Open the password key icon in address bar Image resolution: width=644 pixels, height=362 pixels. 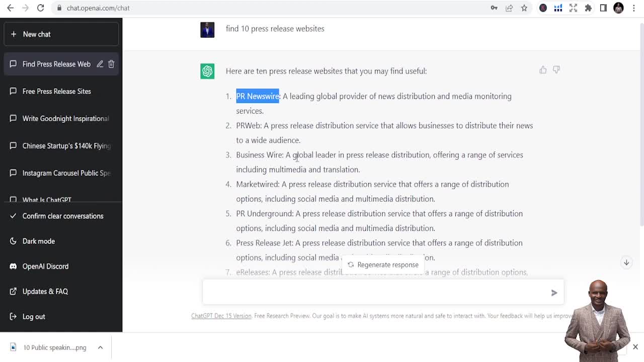click(x=494, y=8)
